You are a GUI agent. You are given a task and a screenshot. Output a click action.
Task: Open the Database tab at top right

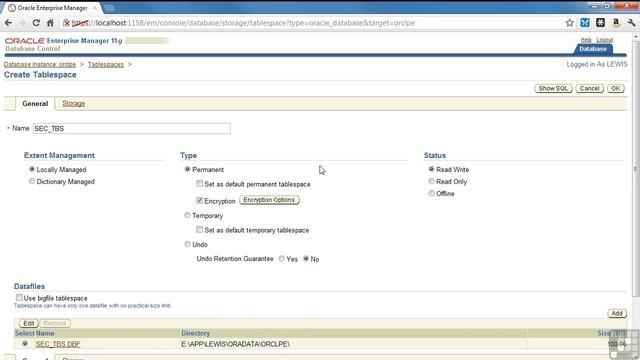(593, 49)
